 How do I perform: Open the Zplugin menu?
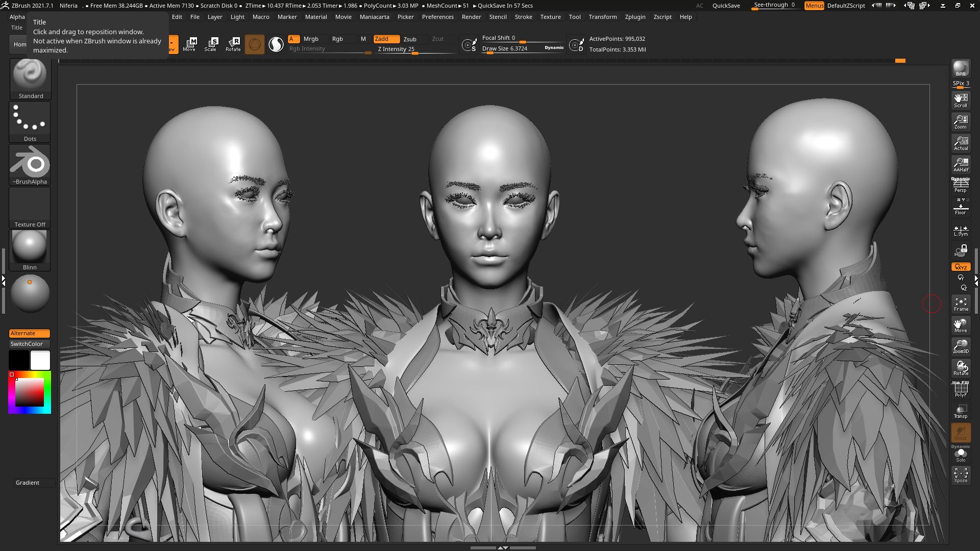tap(635, 17)
